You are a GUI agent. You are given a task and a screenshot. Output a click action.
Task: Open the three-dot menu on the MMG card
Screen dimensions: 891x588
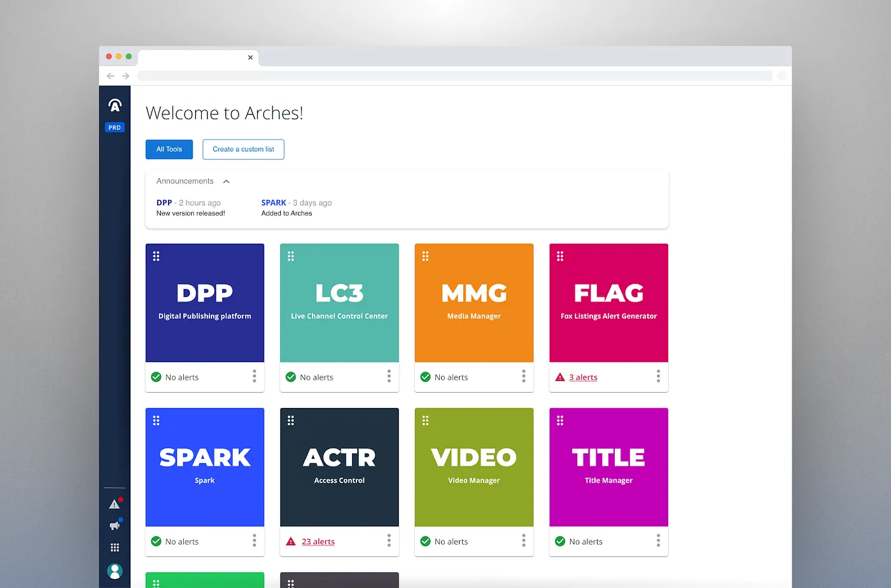pyautogui.click(x=524, y=376)
